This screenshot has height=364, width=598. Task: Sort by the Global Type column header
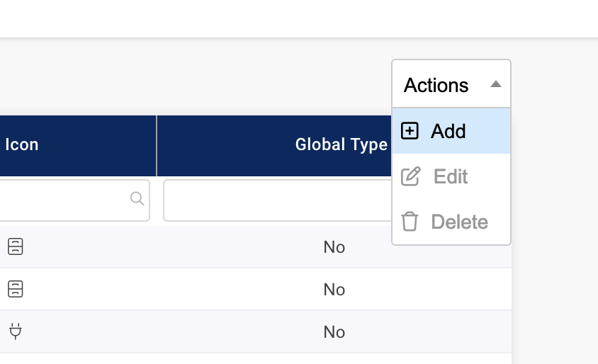pos(341,145)
